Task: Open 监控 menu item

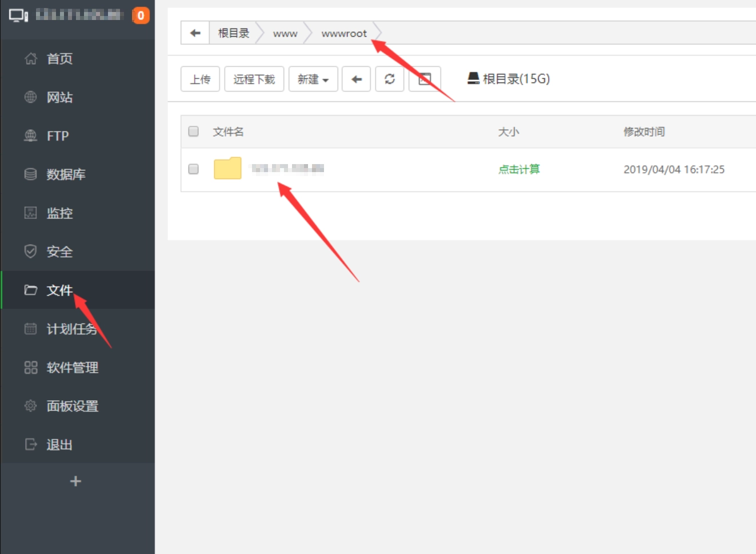Action: coord(59,213)
